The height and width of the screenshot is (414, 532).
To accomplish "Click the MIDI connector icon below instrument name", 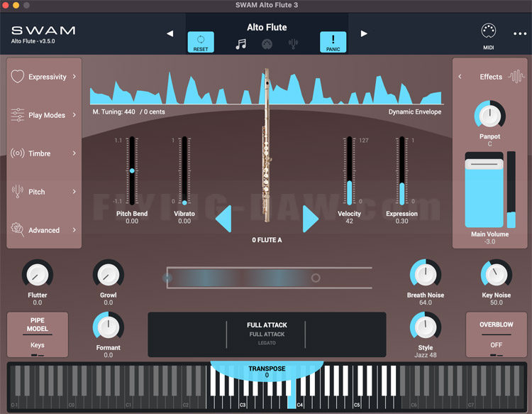I will pos(267,44).
